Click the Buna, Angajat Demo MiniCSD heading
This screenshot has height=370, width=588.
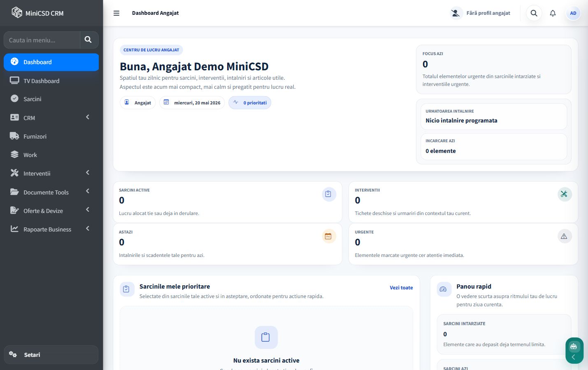tap(194, 66)
